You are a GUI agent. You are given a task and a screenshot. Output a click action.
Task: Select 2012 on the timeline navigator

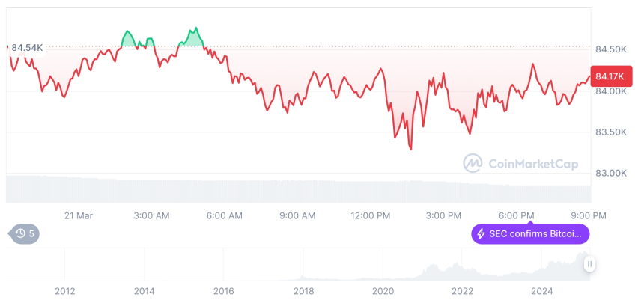tap(64, 290)
